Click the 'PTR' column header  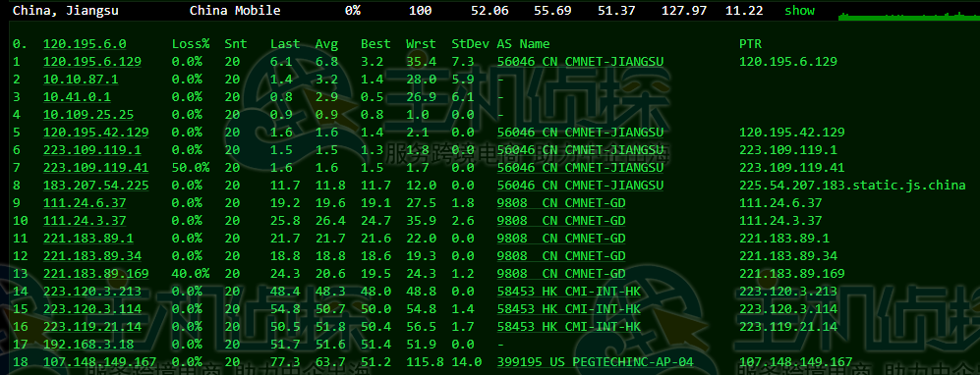point(750,43)
